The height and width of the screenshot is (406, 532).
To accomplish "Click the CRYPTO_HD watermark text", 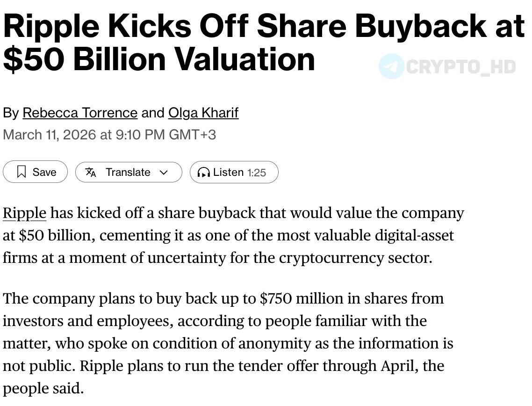I will (x=461, y=67).
